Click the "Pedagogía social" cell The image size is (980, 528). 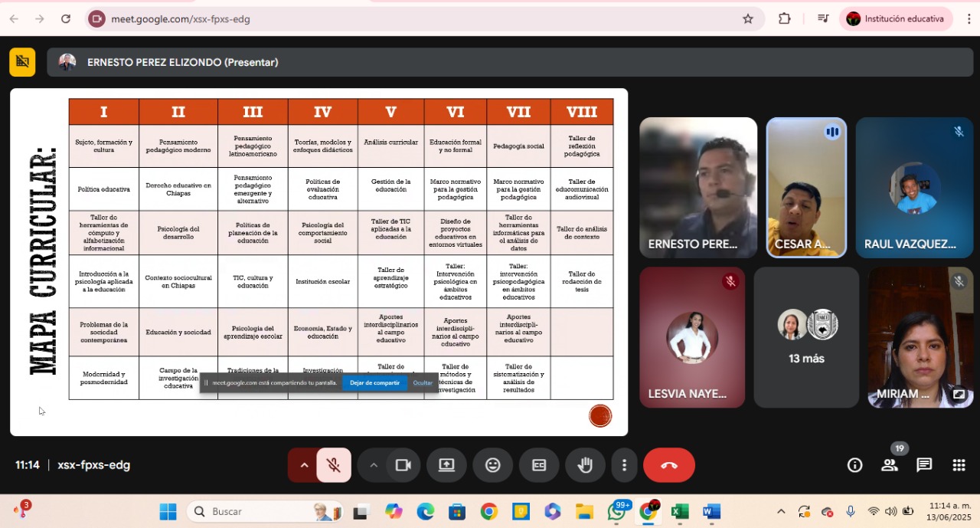518,146
